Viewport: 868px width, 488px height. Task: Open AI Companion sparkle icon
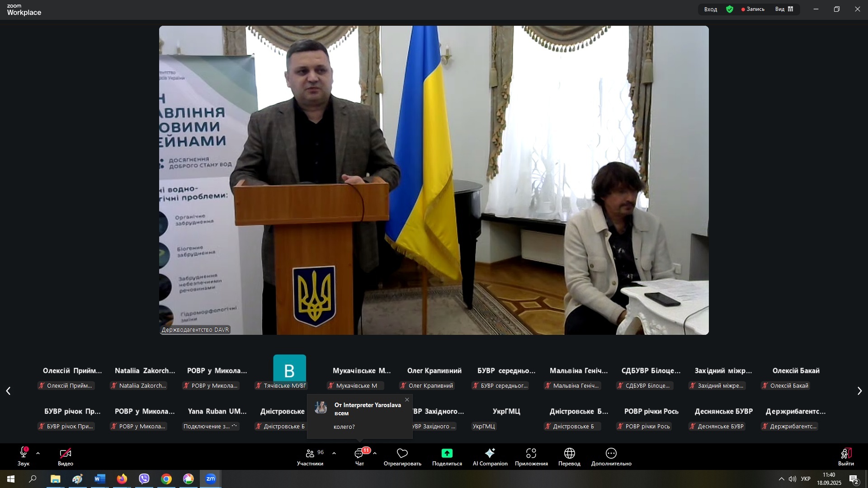[x=490, y=453]
